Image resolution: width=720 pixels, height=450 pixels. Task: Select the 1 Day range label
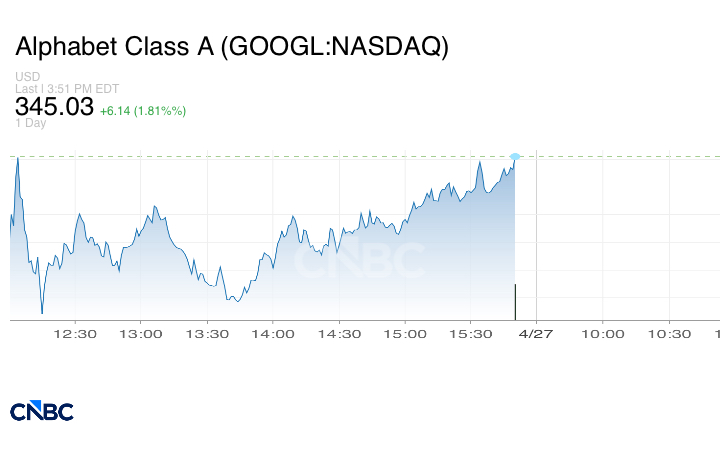tap(31, 124)
